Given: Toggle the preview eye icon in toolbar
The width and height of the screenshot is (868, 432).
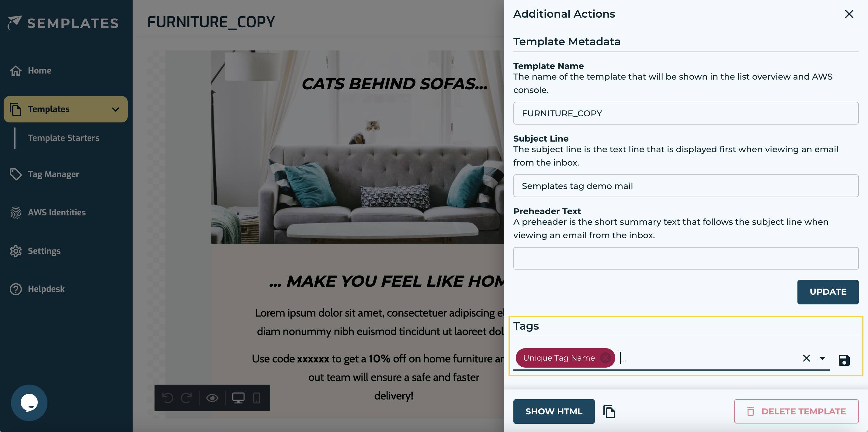Looking at the screenshot, I should [x=212, y=398].
